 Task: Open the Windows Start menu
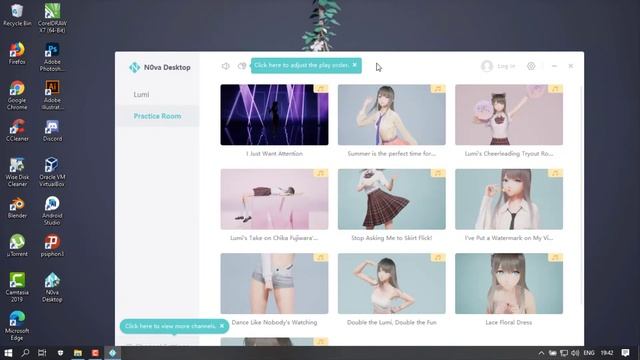(8, 353)
